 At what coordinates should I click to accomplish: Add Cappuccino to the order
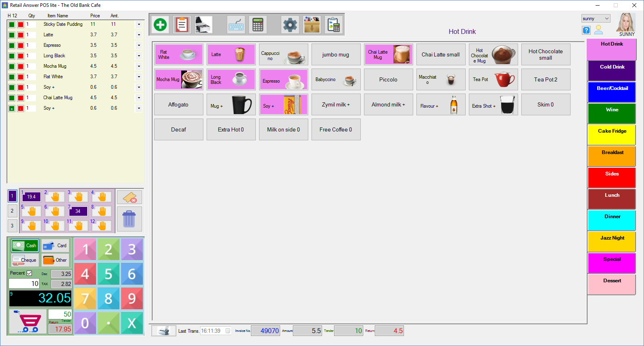(283, 54)
